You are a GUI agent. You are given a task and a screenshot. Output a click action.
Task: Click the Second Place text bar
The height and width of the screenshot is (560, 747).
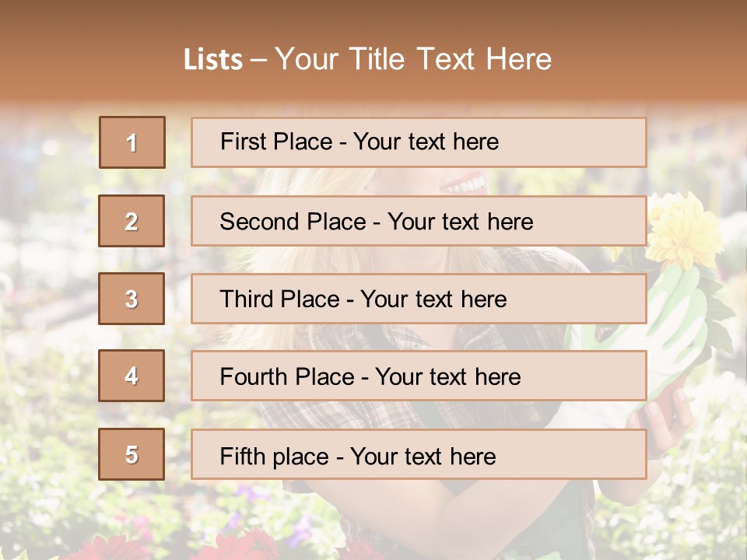(419, 221)
